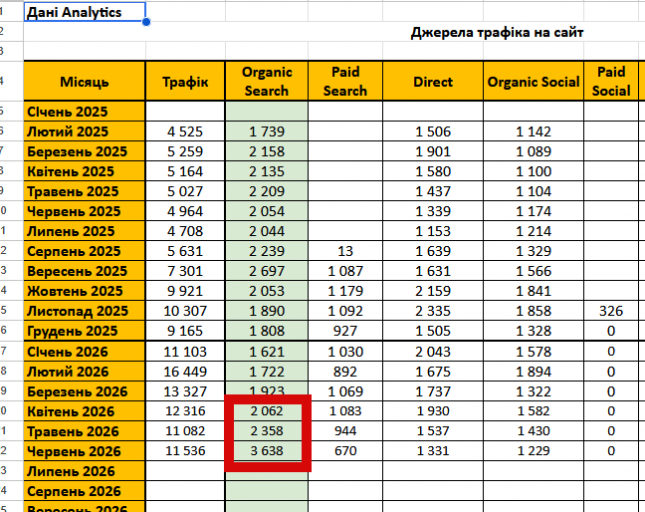Click the 'Січень 2026' row label
The height and width of the screenshot is (512, 645).
click(x=84, y=352)
